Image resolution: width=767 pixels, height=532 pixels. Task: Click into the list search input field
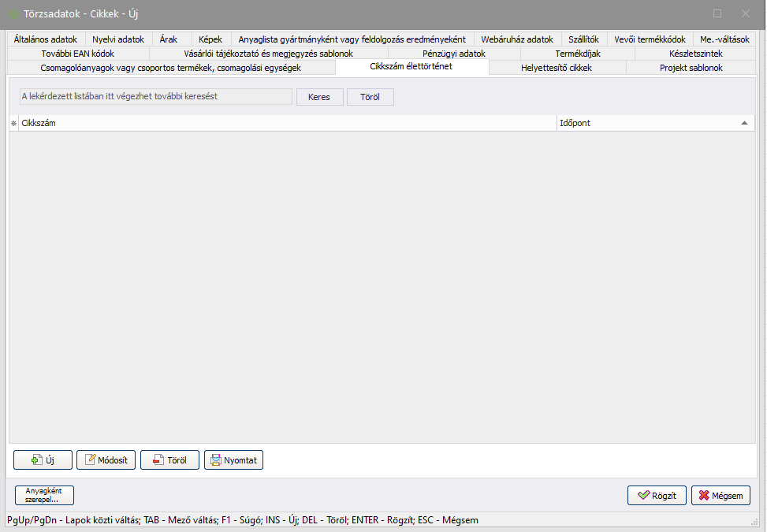(155, 97)
